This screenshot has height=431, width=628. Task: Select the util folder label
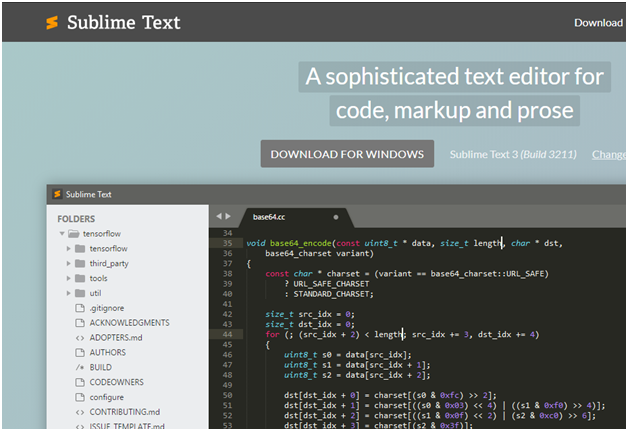click(95, 293)
